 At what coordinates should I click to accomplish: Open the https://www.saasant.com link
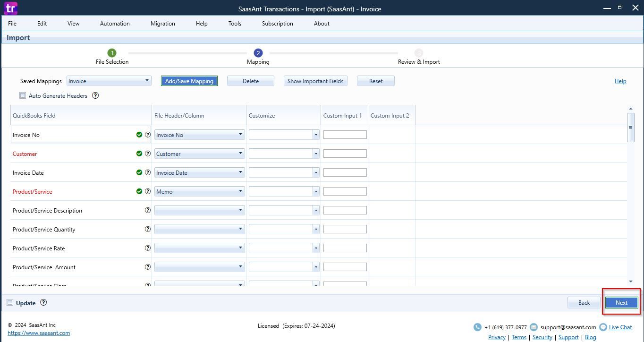coord(39,333)
